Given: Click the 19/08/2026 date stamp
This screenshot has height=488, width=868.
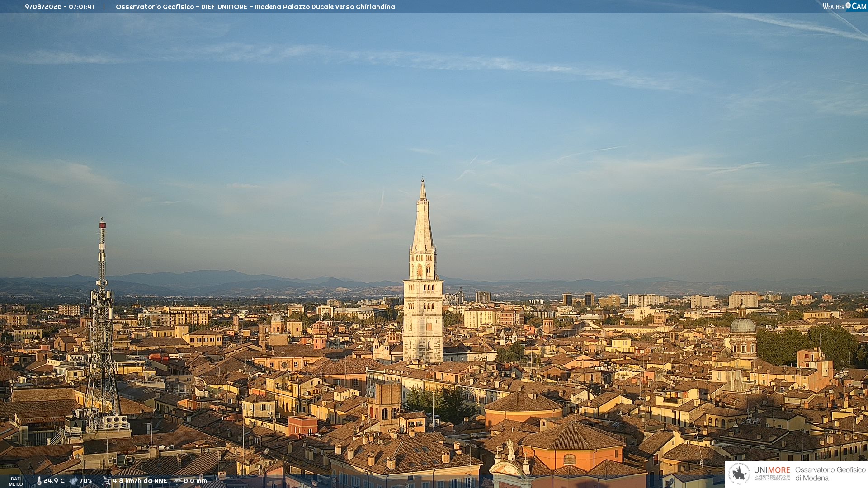Looking at the screenshot, I should (43, 7).
